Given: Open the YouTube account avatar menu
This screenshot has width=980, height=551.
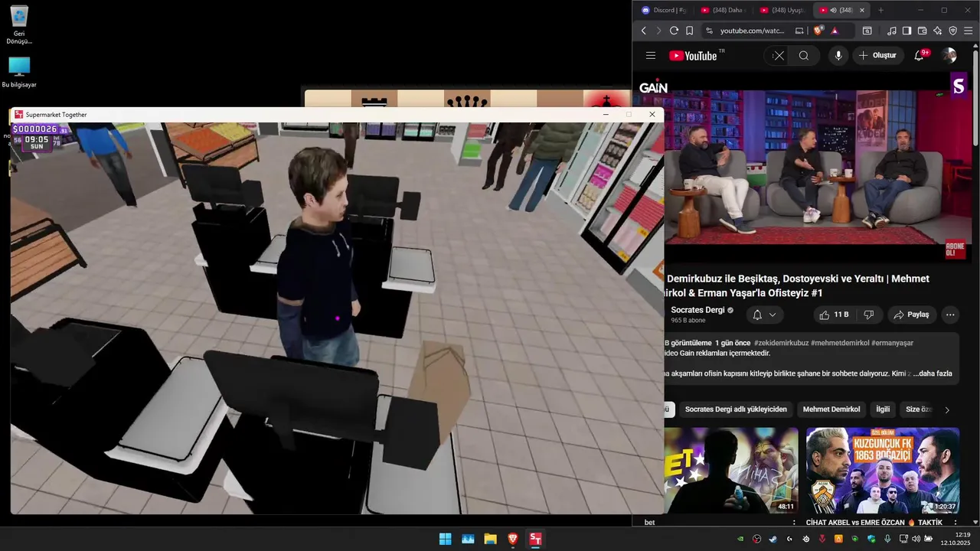Looking at the screenshot, I should tap(949, 56).
